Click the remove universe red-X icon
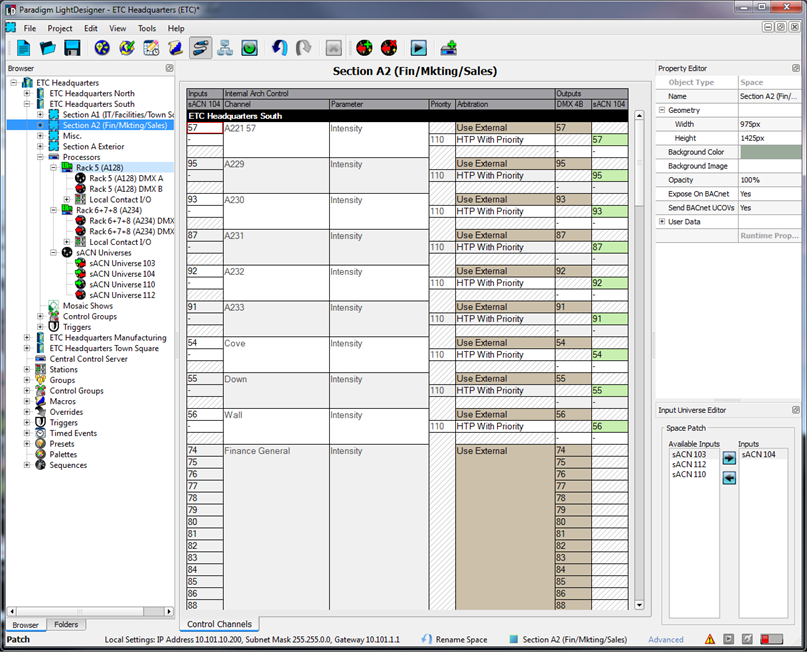Screen dimensions: 807x657 click(389, 48)
